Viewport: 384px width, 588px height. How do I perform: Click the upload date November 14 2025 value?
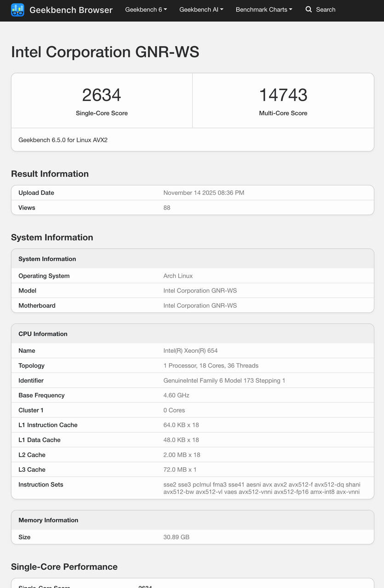click(204, 193)
